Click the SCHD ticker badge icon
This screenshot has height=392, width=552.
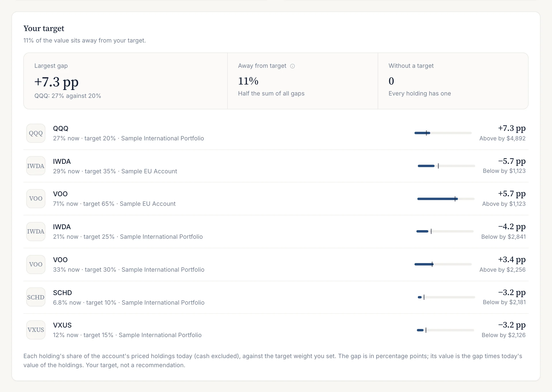click(36, 297)
